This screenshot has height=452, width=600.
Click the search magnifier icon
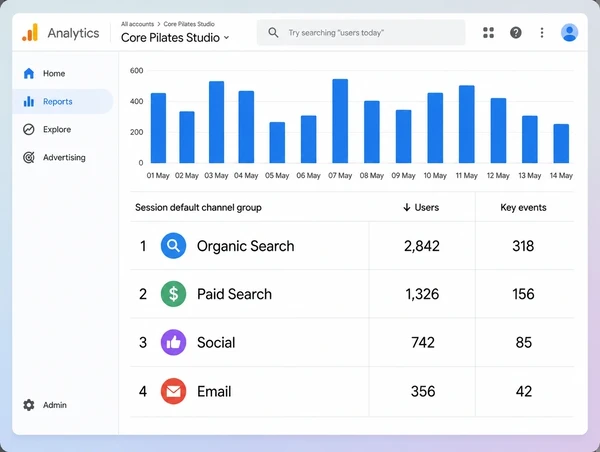click(x=273, y=33)
